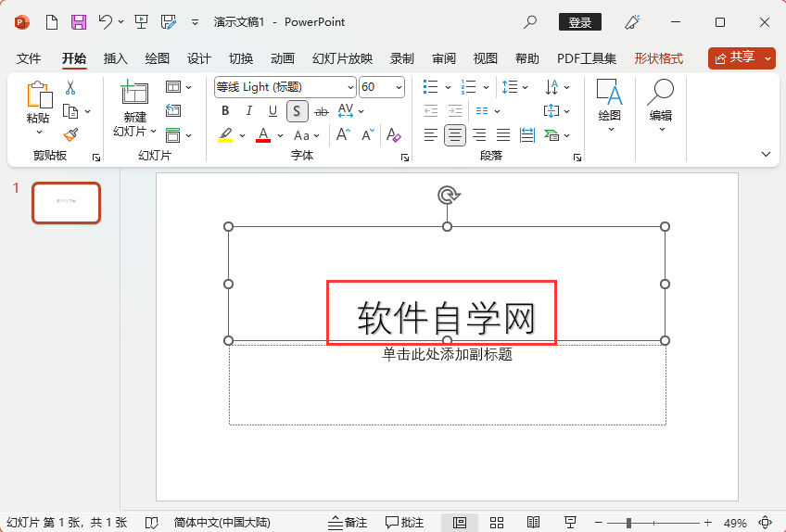The width and height of the screenshot is (786, 532).
Task: Save the presentation with the floppy icon
Action: pos(79,22)
